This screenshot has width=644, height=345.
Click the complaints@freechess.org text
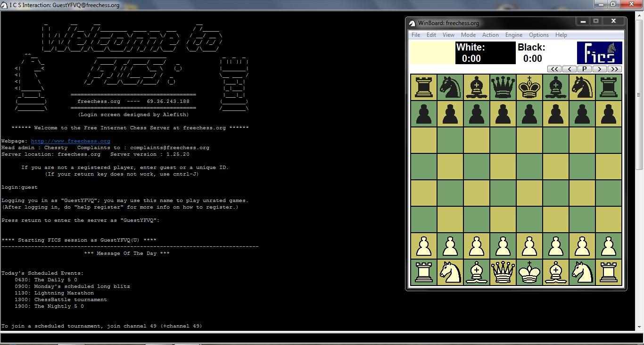pyautogui.click(x=170, y=148)
